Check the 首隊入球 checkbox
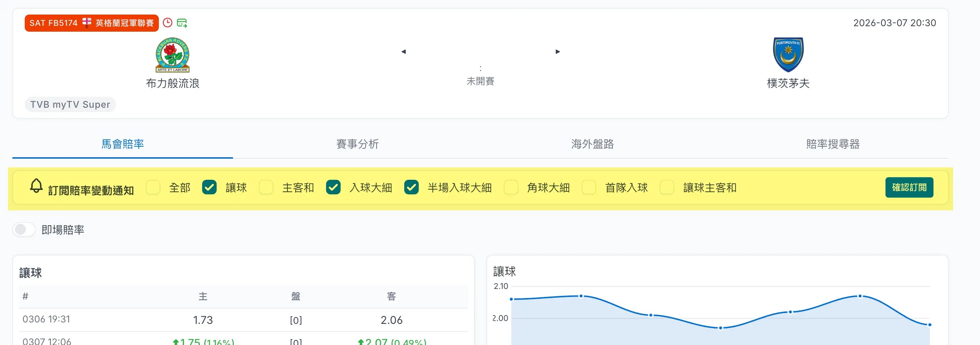Screen dimensions: 980x345 pyautogui.click(x=589, y=187)
